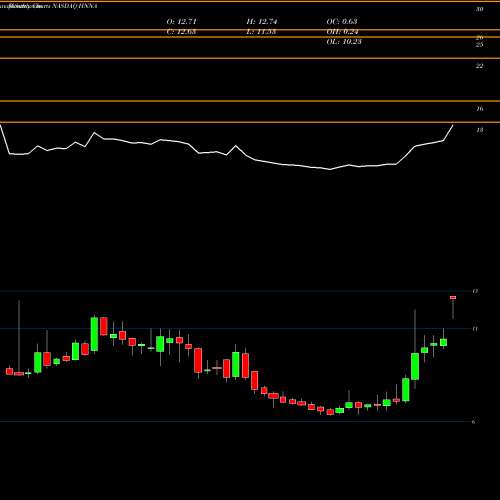The height and width of the screenshot is (500, 500).
Task: Click the 22 price axis label
Action: click(x=479, y=66)
